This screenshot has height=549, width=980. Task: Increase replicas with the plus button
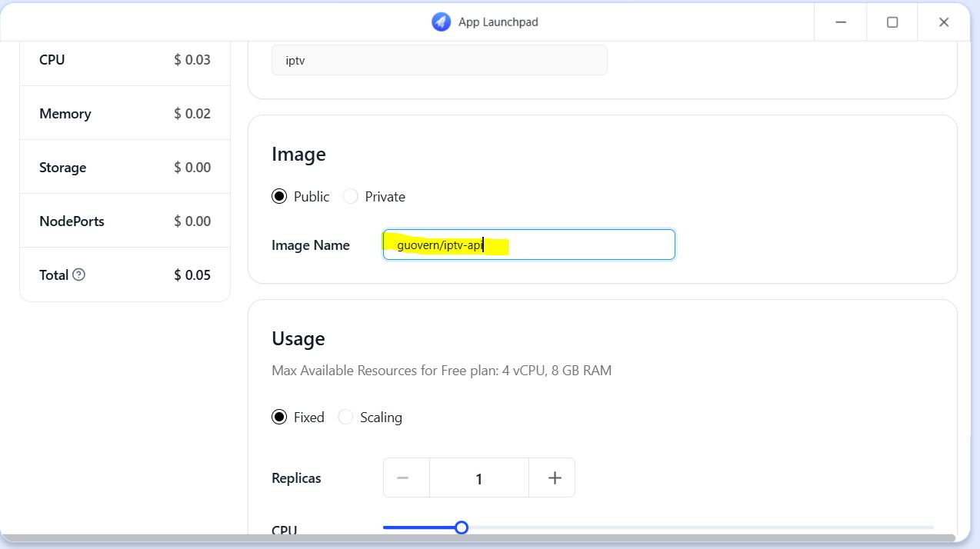555,478
